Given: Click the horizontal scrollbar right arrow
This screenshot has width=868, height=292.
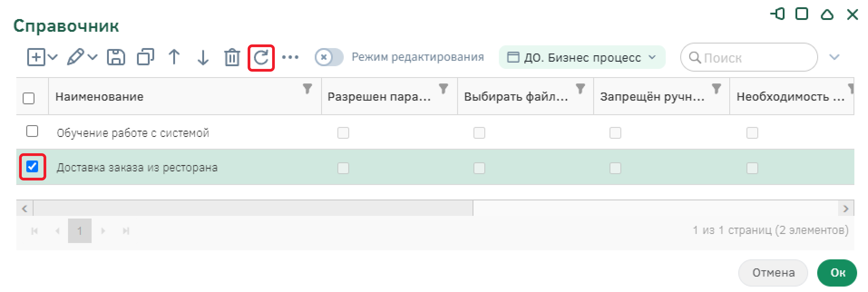Looking at the screenshot, I should pos(845,209).
